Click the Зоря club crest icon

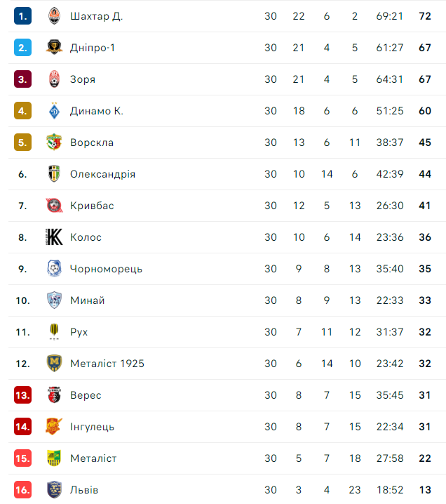click(54, 79)
